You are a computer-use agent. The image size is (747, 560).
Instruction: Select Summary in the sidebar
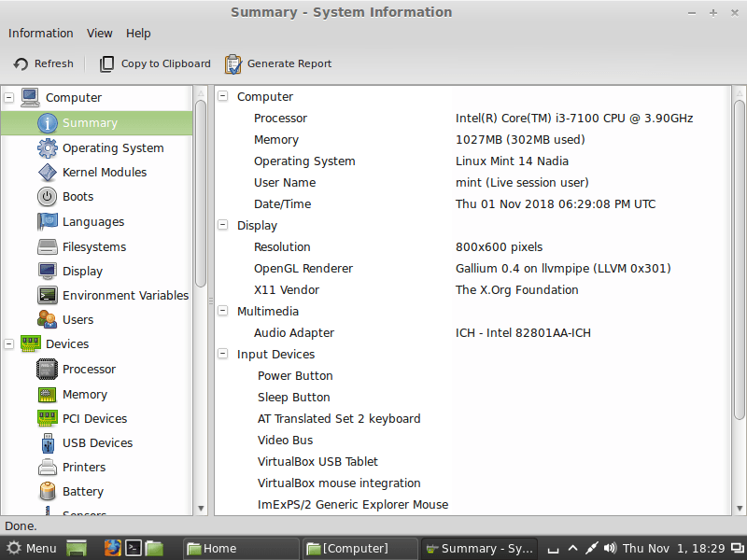(x=97, y=123)
